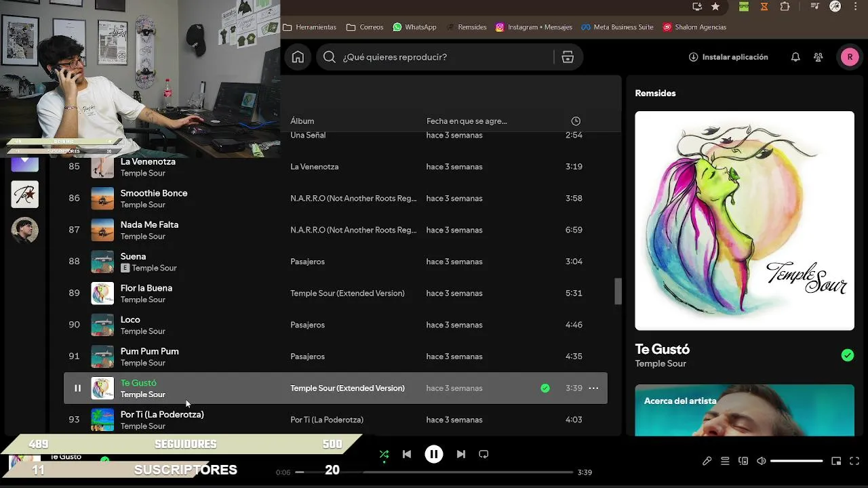Screen dimensions: 868x488
Task: Open Acerca del artista card
Action: 745,410
